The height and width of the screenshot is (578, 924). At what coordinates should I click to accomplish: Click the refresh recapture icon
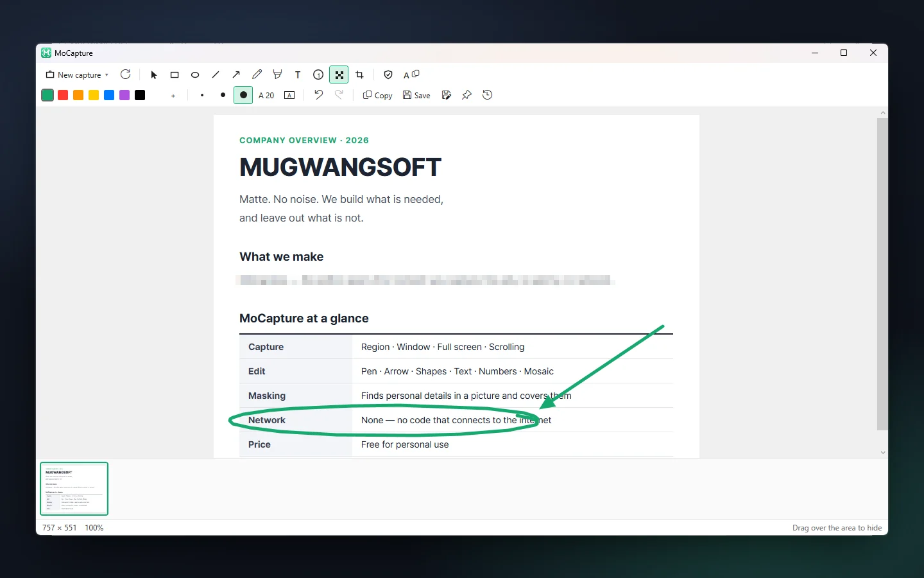pos(126,74)
